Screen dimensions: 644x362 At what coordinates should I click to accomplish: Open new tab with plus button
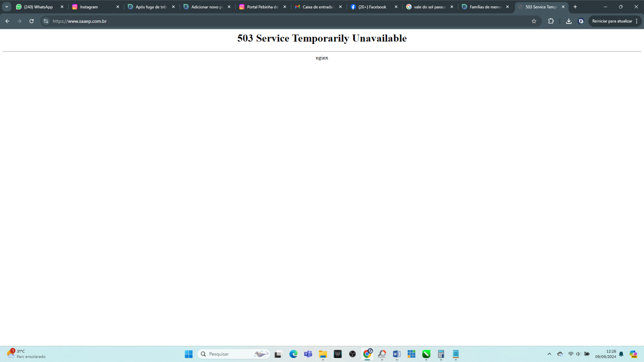[x=575, y=7]
